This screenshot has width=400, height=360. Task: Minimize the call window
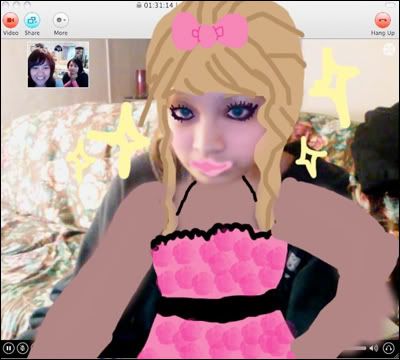click(x=16, y=5)
